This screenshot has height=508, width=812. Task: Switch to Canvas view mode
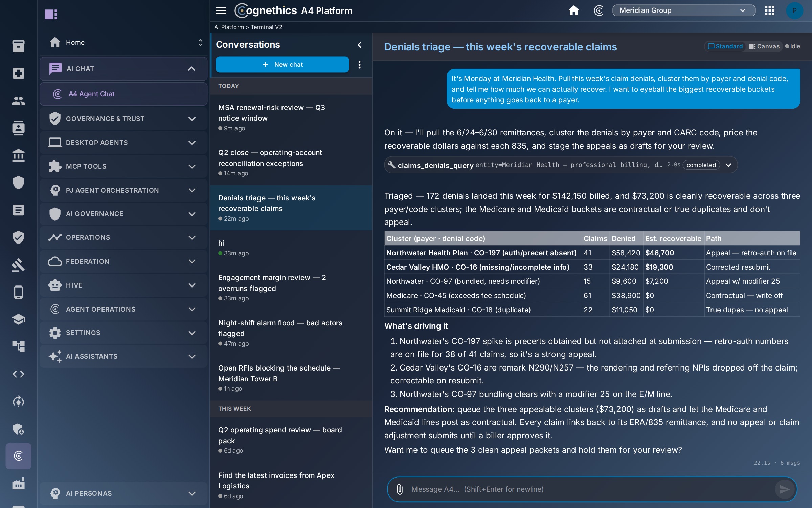coord(764,46)
